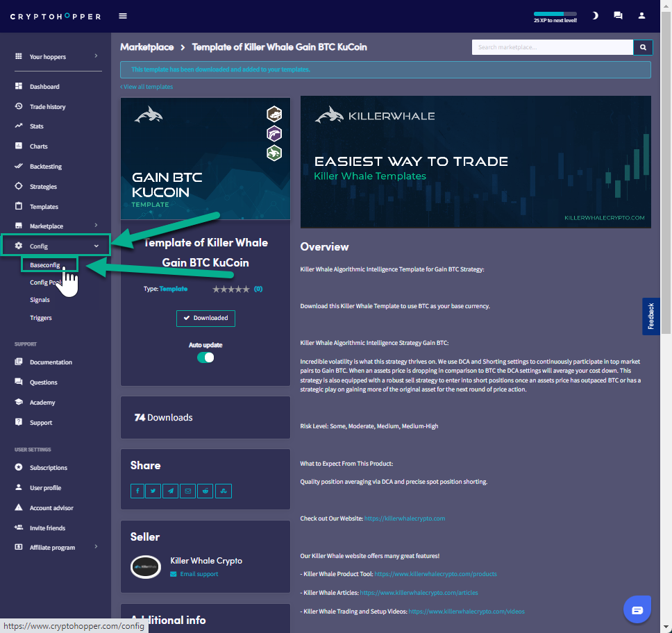Image resolution: width=672 pixels, height=633 pixels.
Task: Click the Downloaded checkmark button
Action: 205,318
